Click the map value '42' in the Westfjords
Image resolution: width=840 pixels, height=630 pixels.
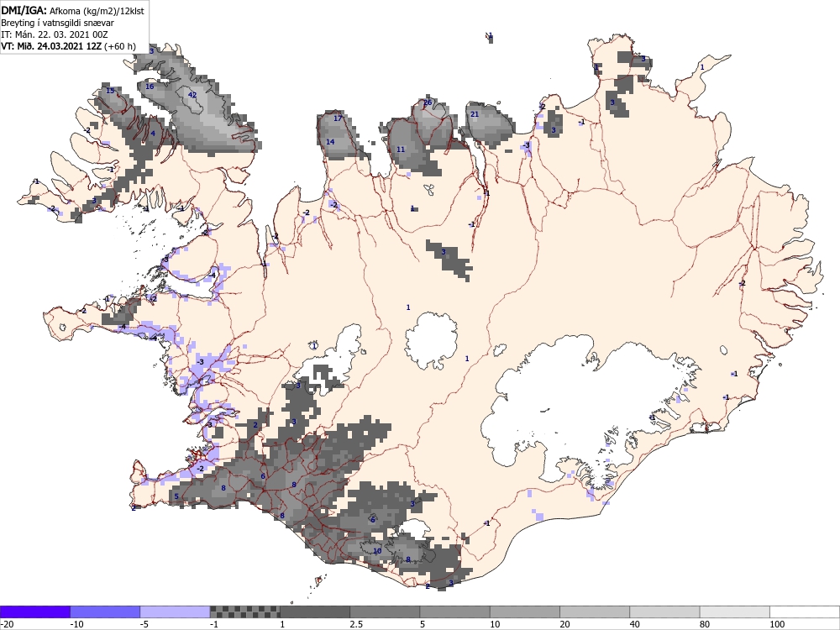click(x=192, y=95)
